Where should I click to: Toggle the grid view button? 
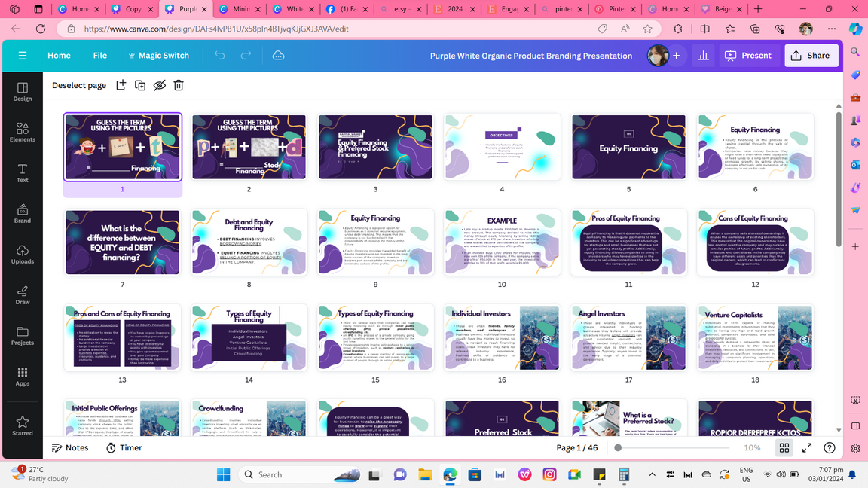point(784,447)
